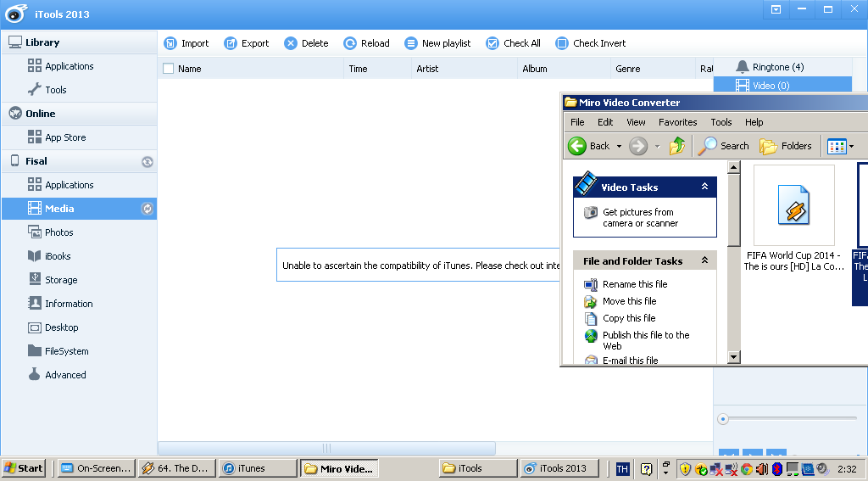The image size is (868, 481).
Task: Open Advanced in the sidebar
Action: click(79, 375)
